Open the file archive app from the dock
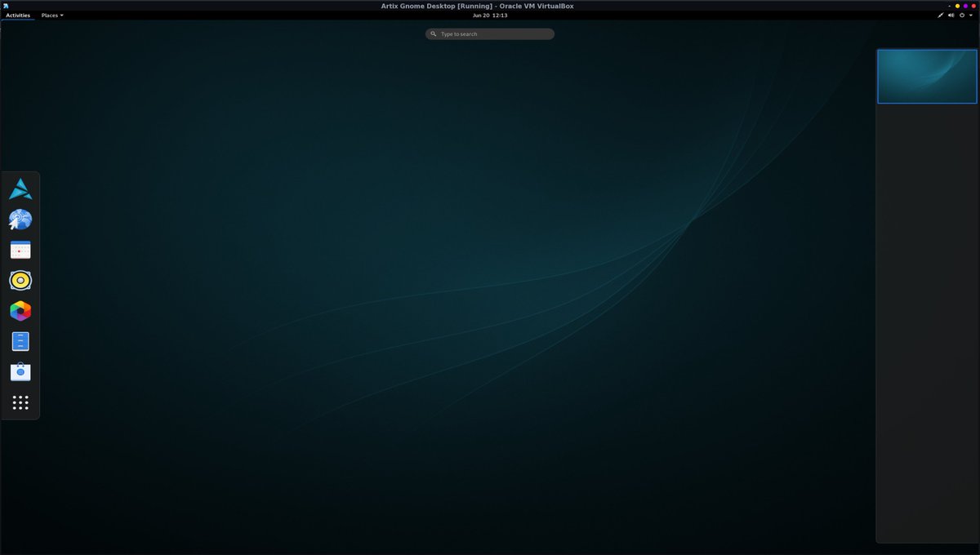980x555 pixels. click(x=20, y=341)
